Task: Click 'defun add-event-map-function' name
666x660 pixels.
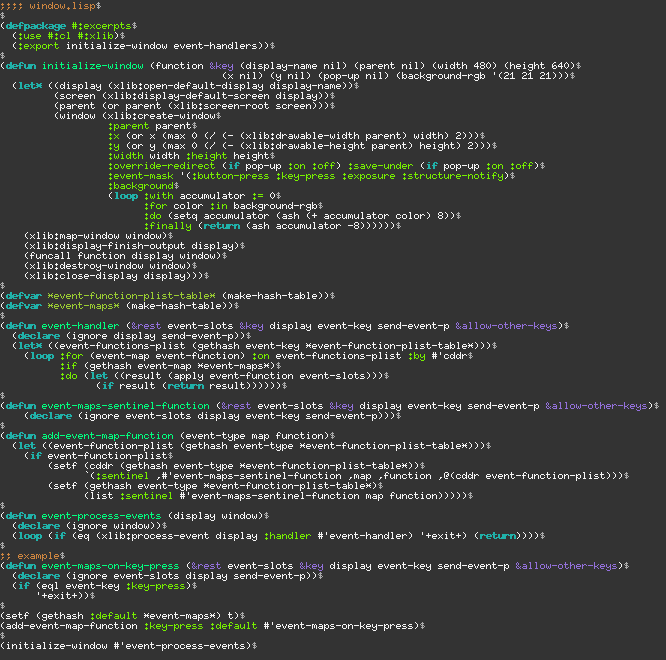Action: (90, 436)
